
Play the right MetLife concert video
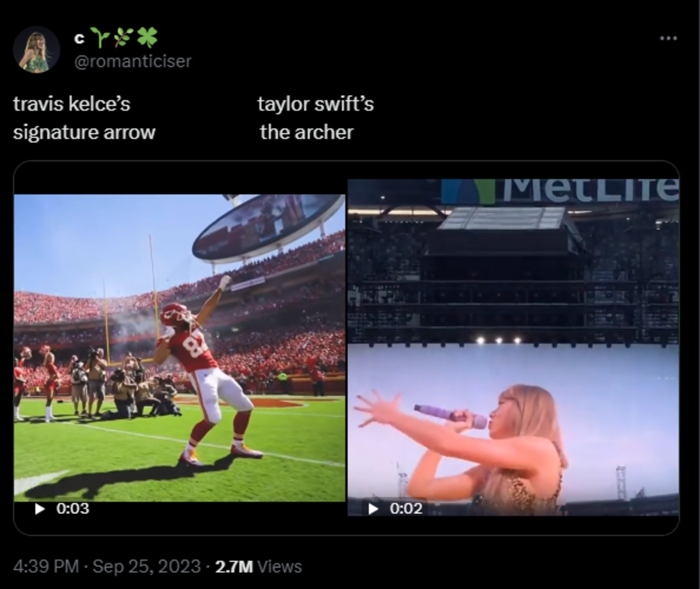(373, 509)
